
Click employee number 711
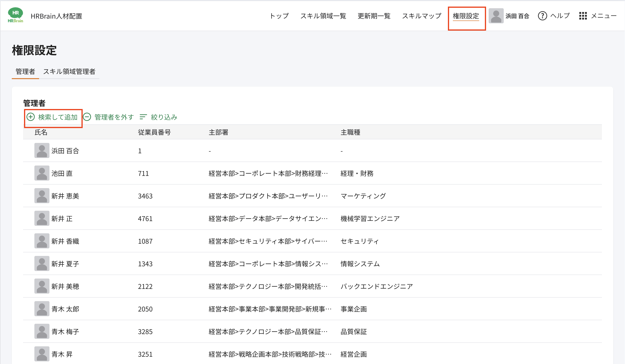pos(143,173)
